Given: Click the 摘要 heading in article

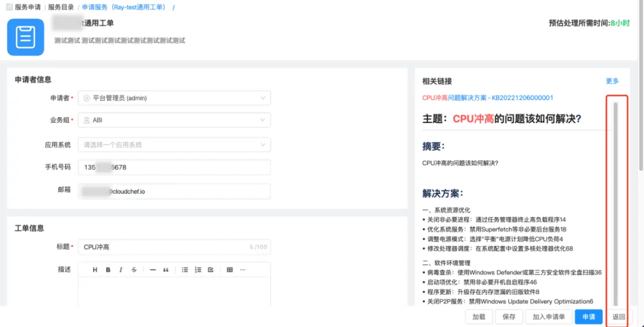Looking at the screenshot, I should [x=434, y=146].
